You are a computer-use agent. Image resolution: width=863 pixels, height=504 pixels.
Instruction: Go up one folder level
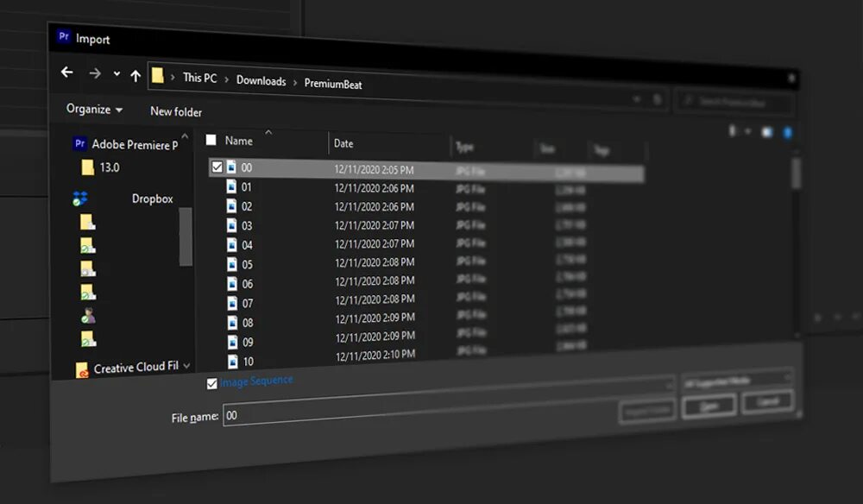pyautogui.click(x=135, y=76)
